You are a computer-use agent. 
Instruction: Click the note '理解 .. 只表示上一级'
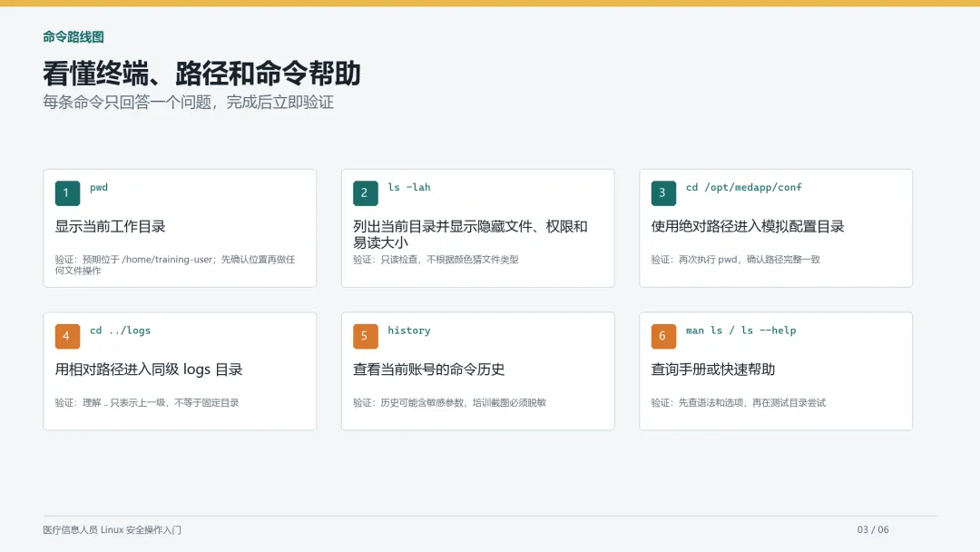pyautogui.click(x=147, y=402)
